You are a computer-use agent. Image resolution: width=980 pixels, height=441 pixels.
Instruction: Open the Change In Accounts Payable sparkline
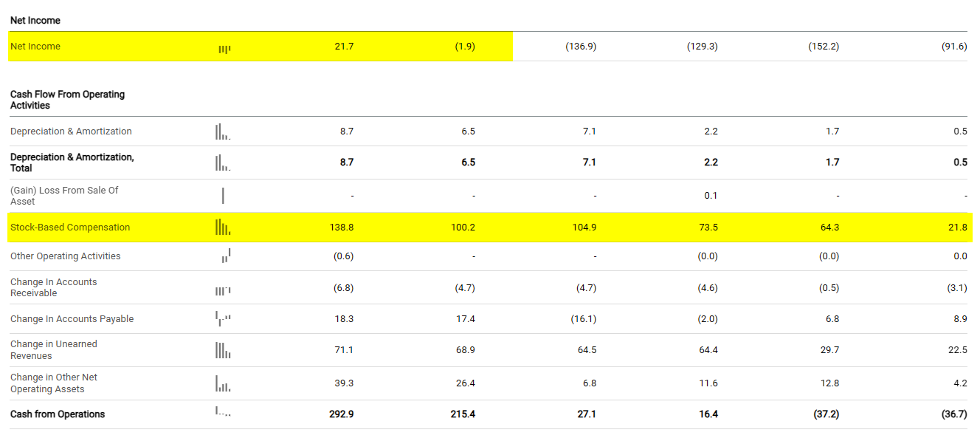point(223,318)
